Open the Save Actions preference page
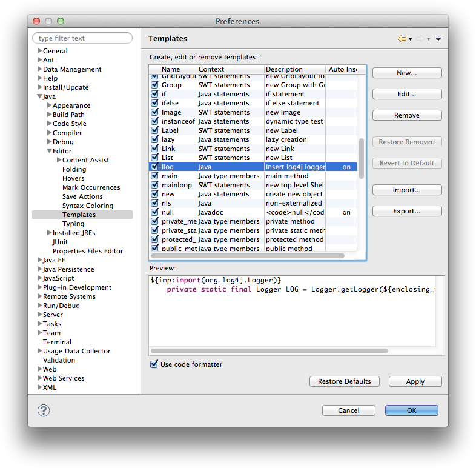 pos(82,196)
